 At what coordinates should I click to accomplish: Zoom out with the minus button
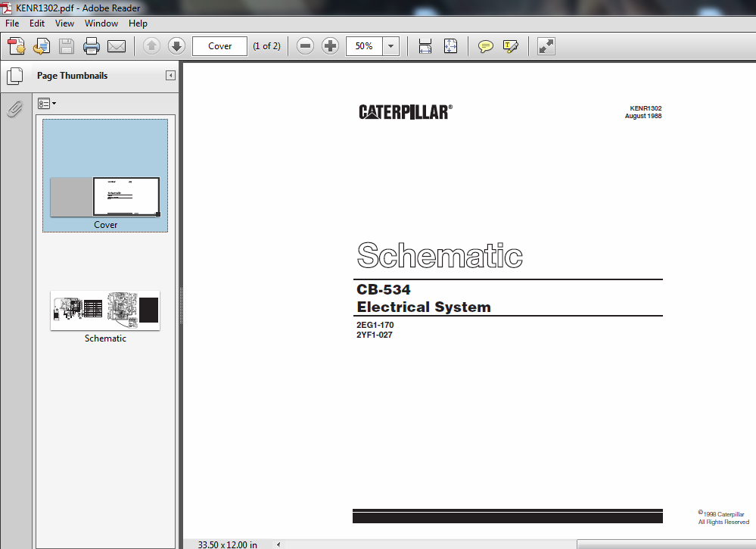(x=305, y=46)
